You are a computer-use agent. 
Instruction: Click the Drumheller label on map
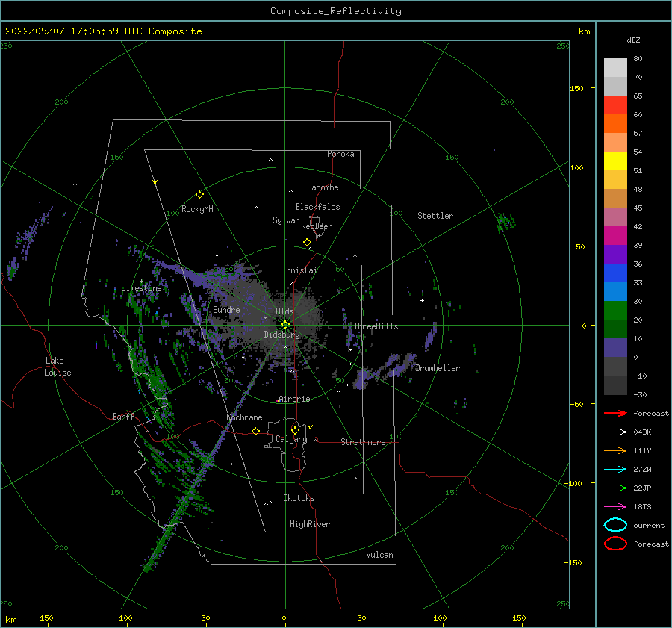(x=438, y=368)
